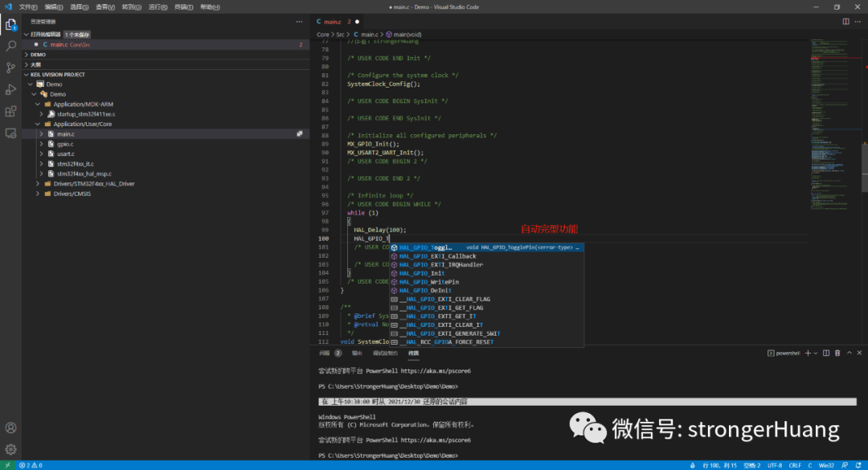Image resolution: width=868 pixels, height=470 pixels.
Task: Toggle remote window indicator in status bar
Action: pyautogui.click(x=8, y=465)
